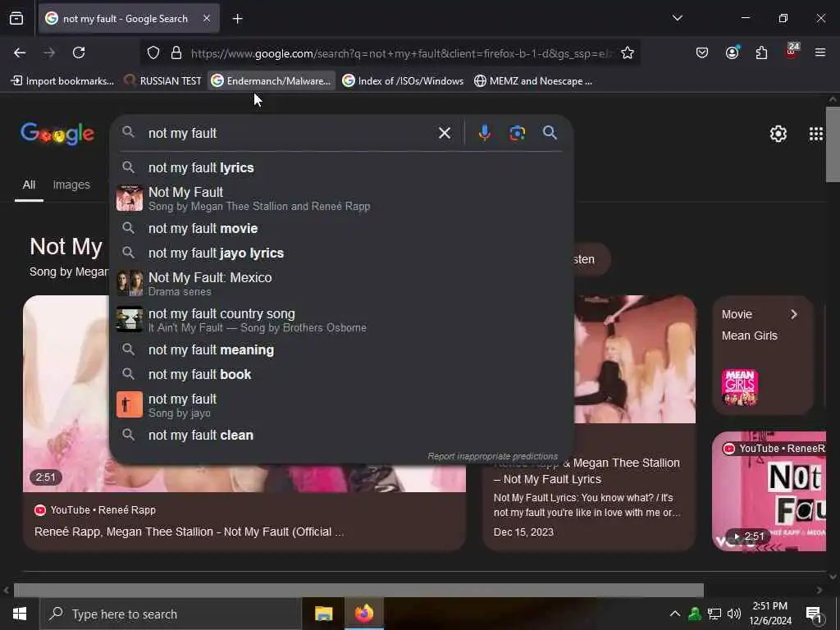Open Google quick settings gear
The height and width of the screenshot is (630, 840).
[x=778, y=134]
